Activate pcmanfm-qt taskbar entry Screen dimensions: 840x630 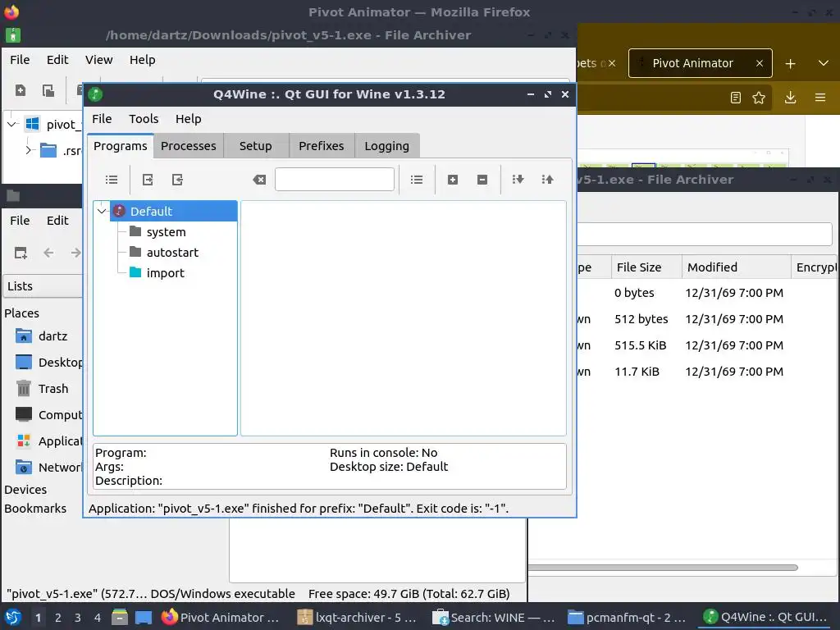[627, 617]
